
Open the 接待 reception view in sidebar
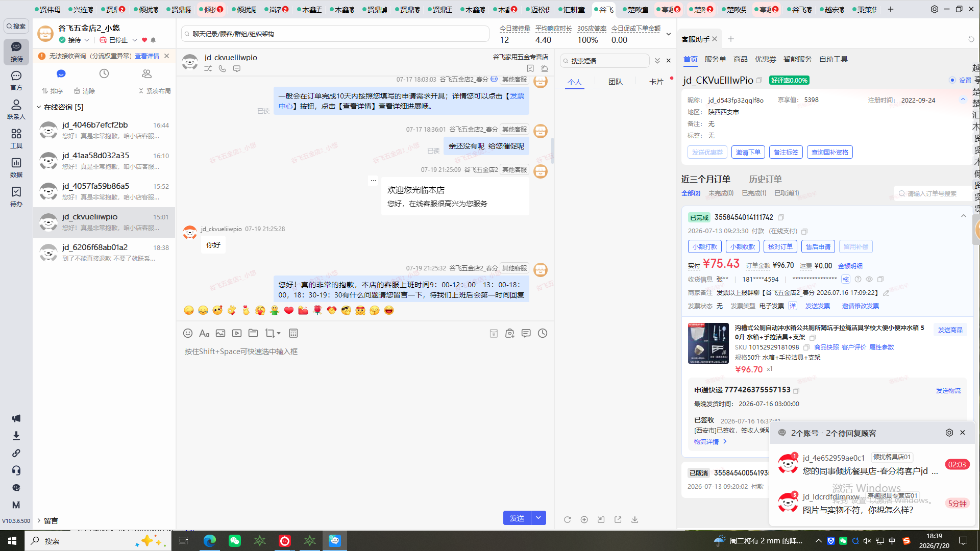click(16, 52)
